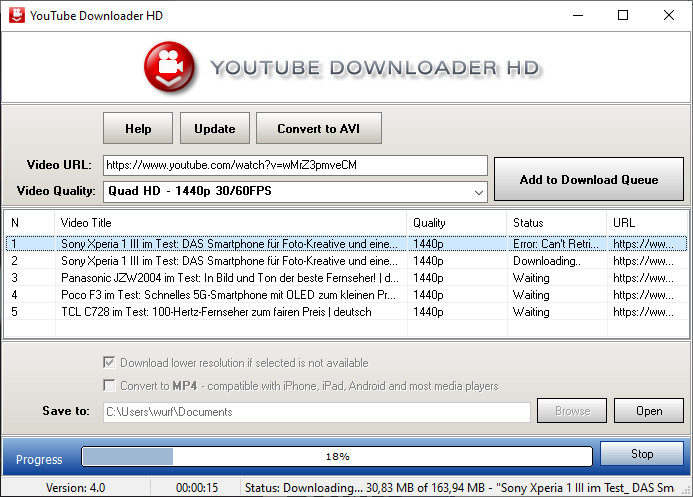Click Add to Download Queue
Screen dimensions: 693x497
pos(588,180)
